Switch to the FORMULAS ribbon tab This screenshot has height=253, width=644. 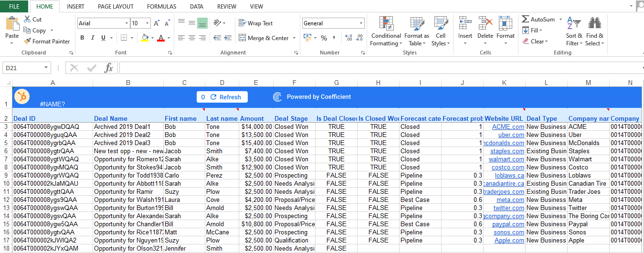161,7
